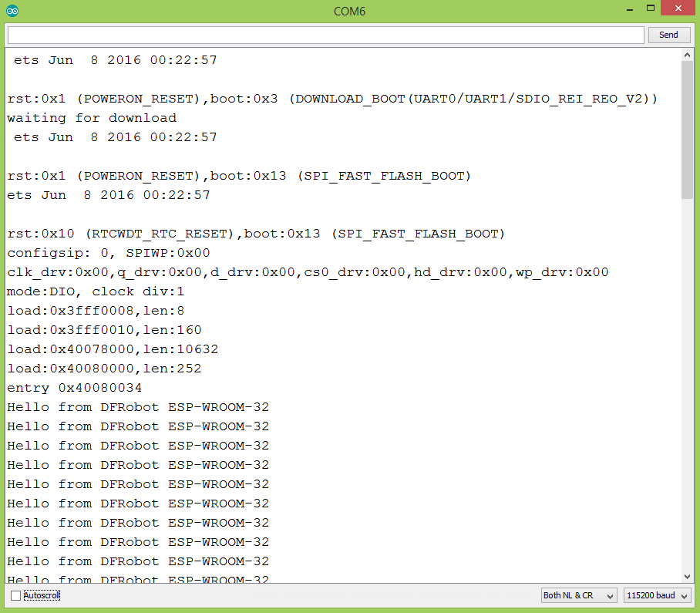Close the Serial Monitor window

pyautogui.click(x=677, y=8)
